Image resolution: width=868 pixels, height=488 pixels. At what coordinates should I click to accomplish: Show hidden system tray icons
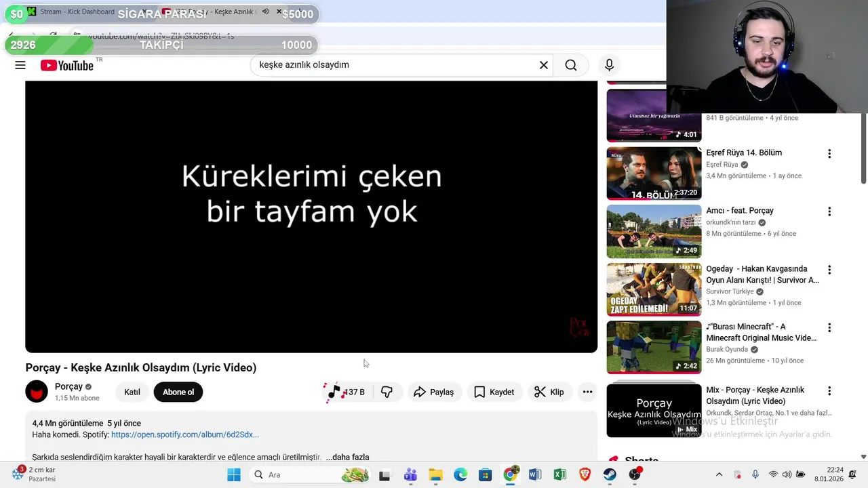click(719, 474)
